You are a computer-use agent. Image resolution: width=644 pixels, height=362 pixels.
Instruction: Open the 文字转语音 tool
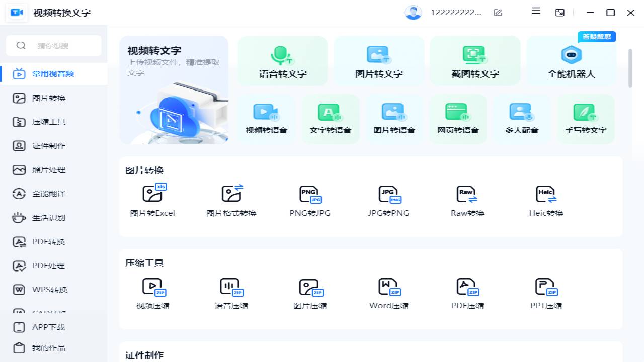[330, 119]
